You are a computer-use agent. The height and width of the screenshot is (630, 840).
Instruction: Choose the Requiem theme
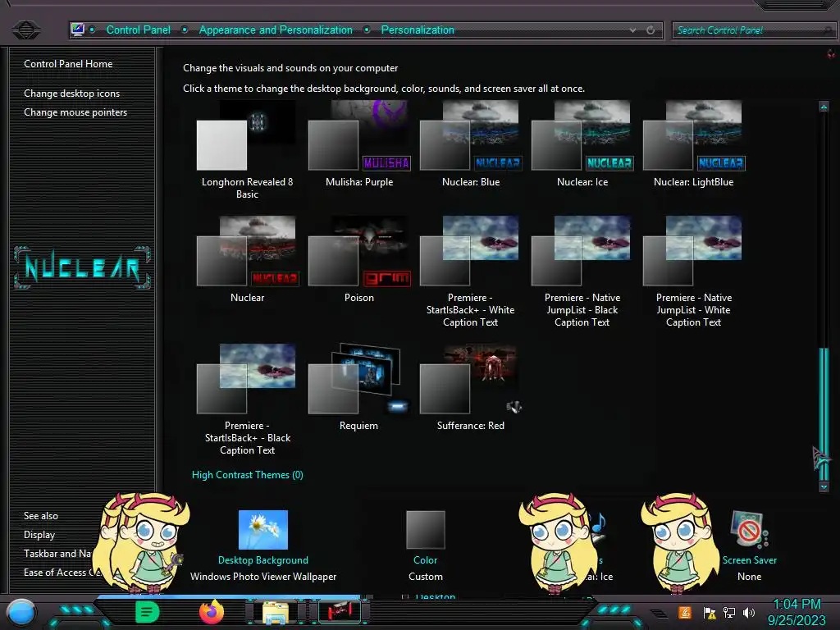359,388
